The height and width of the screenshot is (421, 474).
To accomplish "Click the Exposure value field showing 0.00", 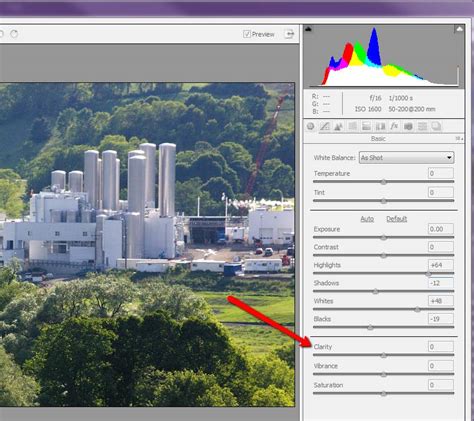I will [441, 229].
